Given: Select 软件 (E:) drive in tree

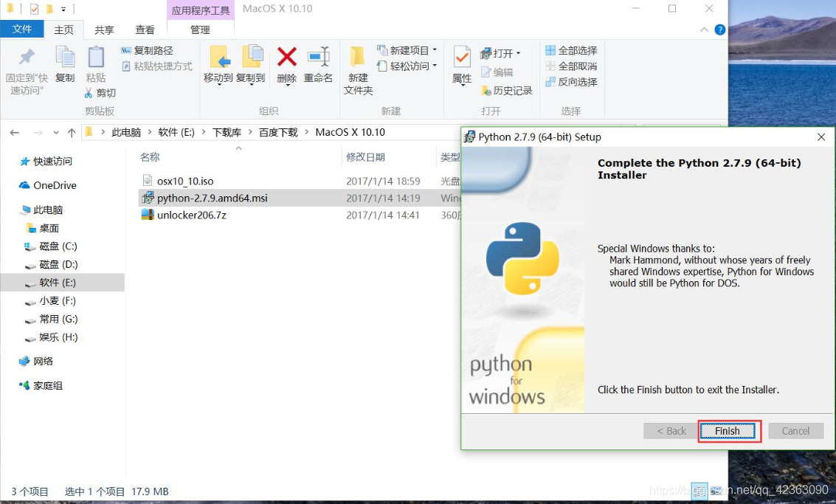Looking at the screenshot, I should tap(63, 283).
